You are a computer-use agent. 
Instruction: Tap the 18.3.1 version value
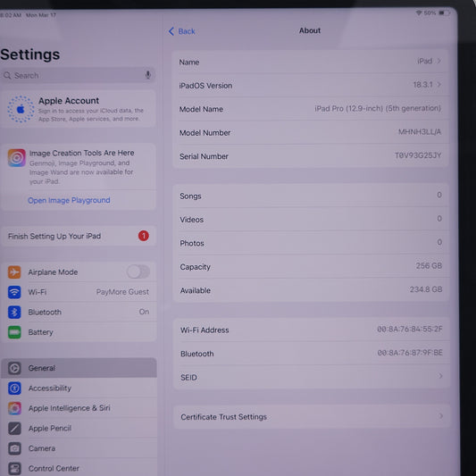[422, 84]
